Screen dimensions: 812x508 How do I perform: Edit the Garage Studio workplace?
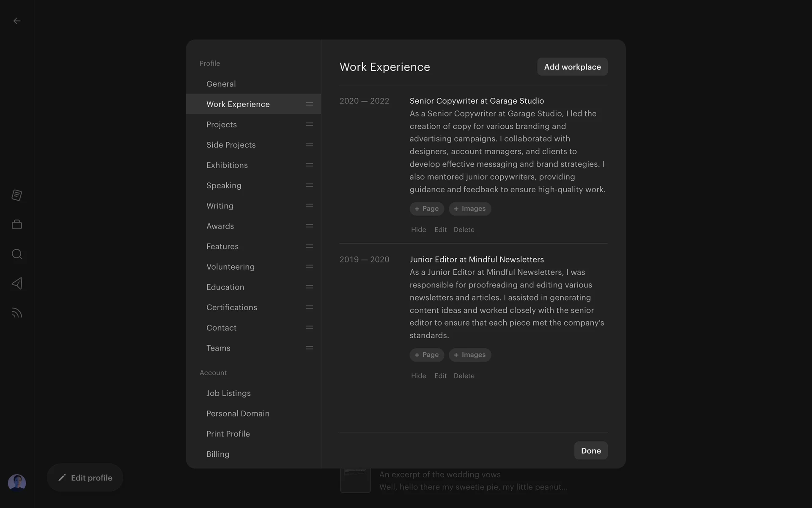pos(440,229)
